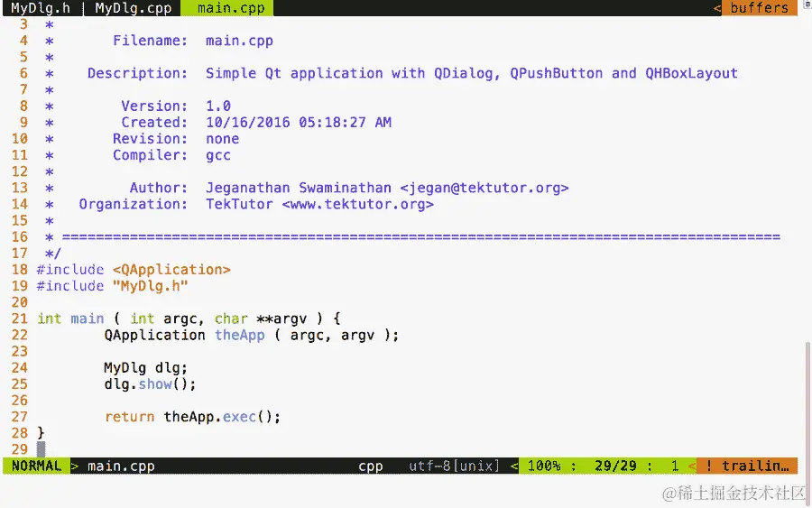This screenshot has height=508, width=812.
Task: Click the 29/29 line counter
Action: tap(615, 466)
